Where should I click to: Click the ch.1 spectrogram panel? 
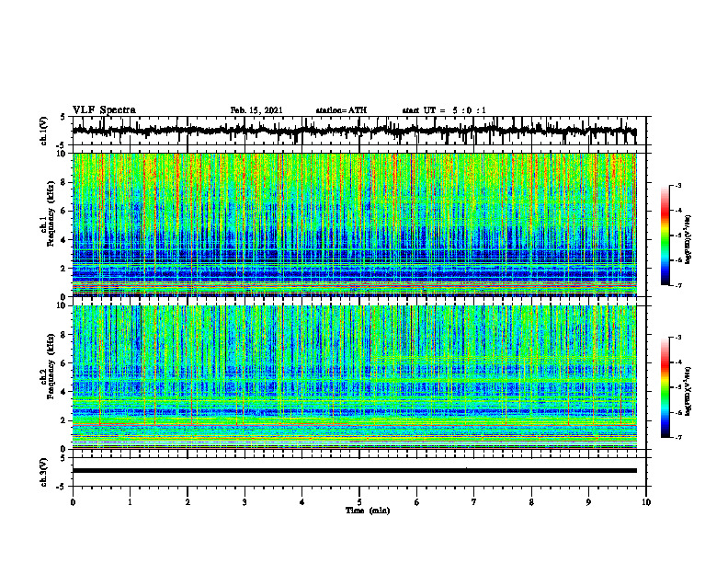point(354,224)
